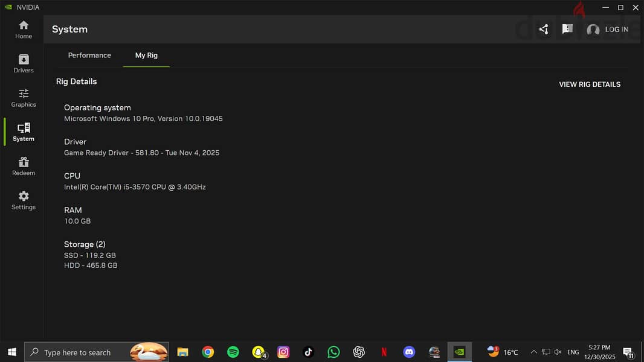This screenshot has height=362, width=644.
Task: Maximize the NVIDIA window
Action: point(620,7)
